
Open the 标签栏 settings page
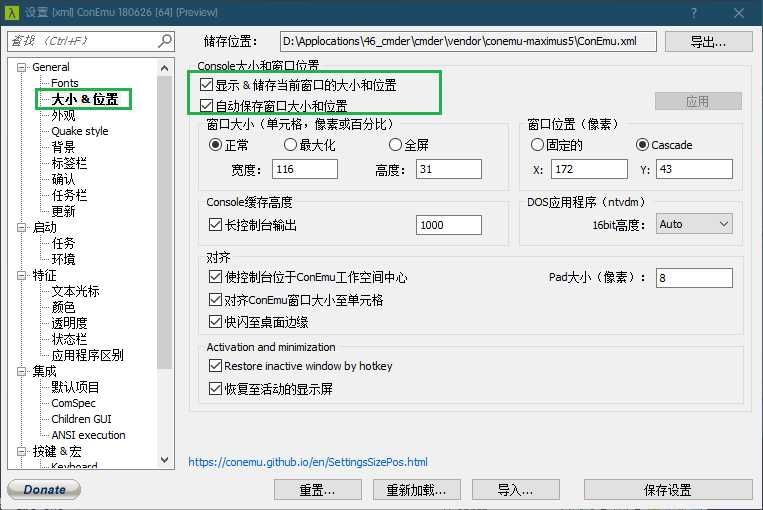click(69, 163)
